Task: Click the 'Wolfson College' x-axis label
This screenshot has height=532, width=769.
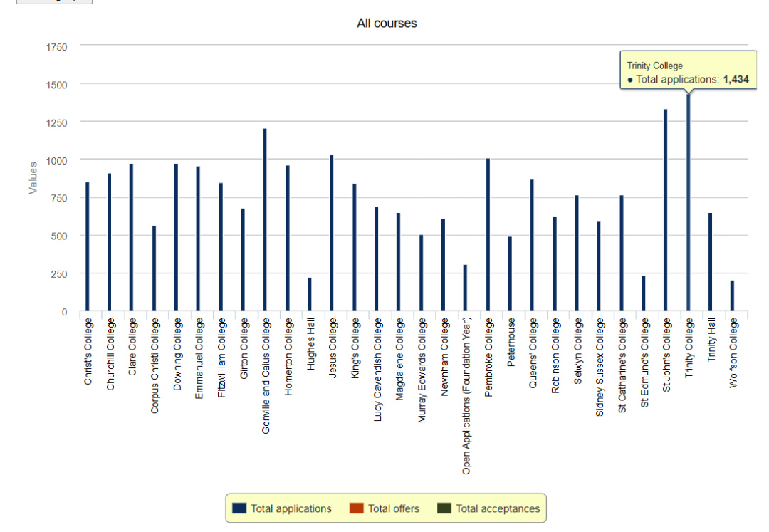Action: pos(733,353)
